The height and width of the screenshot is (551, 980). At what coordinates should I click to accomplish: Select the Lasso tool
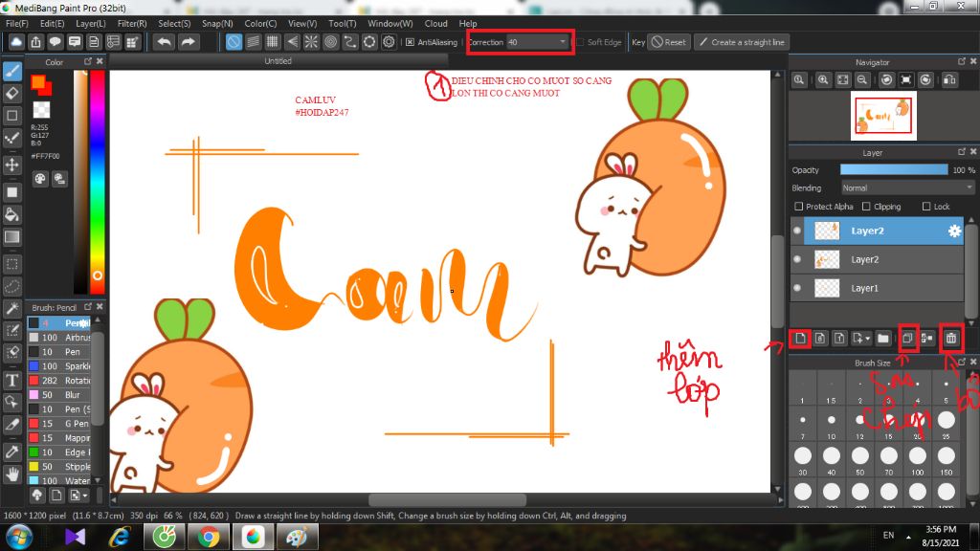[x=12, y=286]
